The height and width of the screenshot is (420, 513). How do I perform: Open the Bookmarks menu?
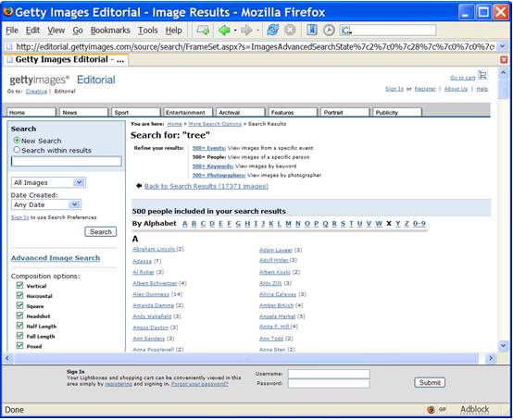(x=110, y=31)
